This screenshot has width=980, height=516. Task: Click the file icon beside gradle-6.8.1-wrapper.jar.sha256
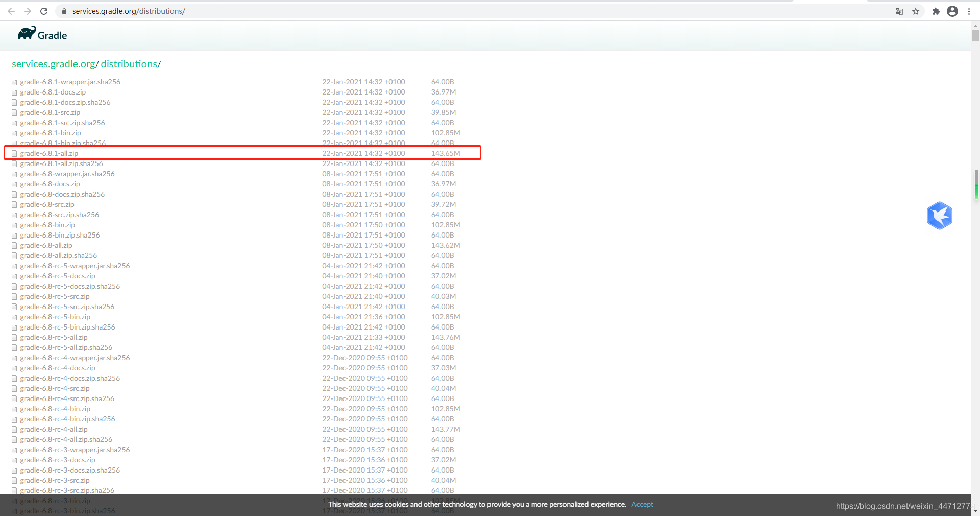[x=14, y=82]
